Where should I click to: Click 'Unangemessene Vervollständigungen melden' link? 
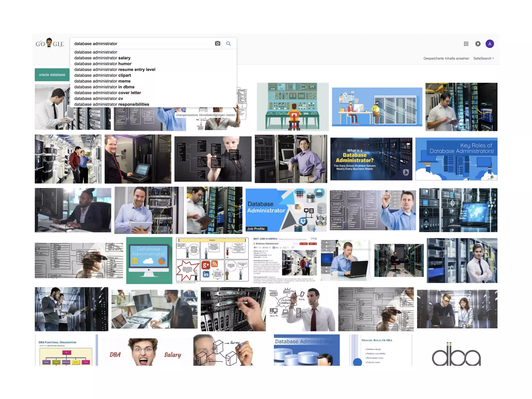coord(205,115)
